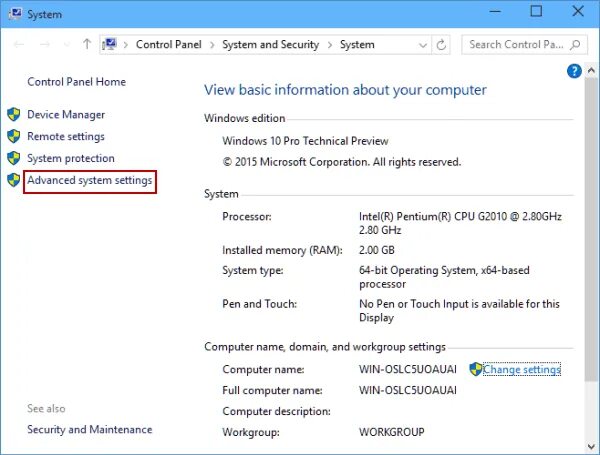
Task: Maximize the System window
Action: pos(536,11)
